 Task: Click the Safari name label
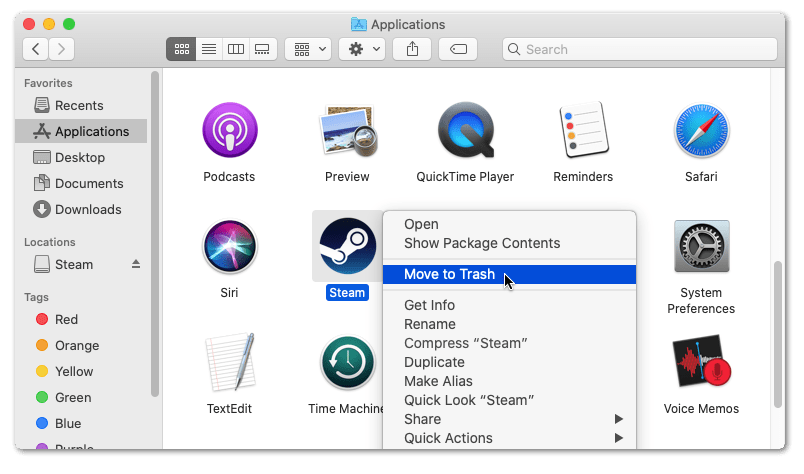click(x=701, y=176)
